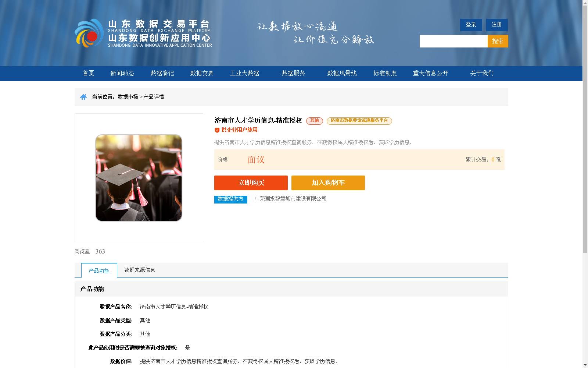The height and width of the screenshot is (368, 588).
Task: Click the 供企业用户使用 text
Action: click(x=240, y=130)
